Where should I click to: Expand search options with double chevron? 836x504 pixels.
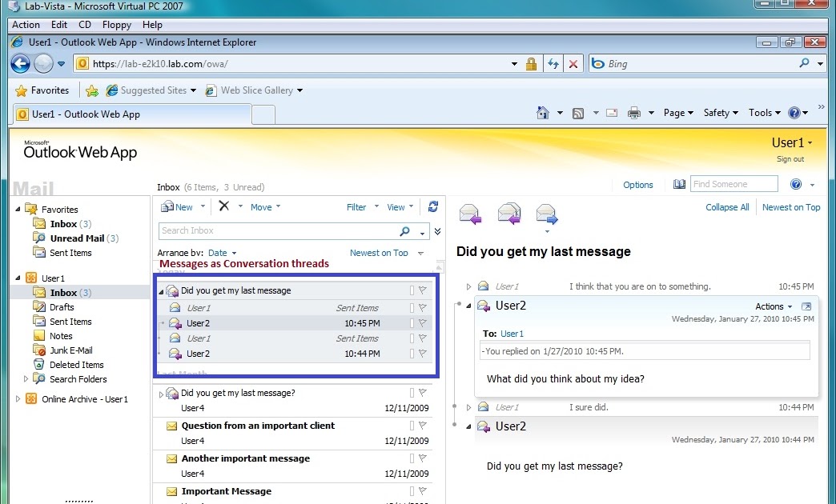pyautogui.click(x=438, y=231)
